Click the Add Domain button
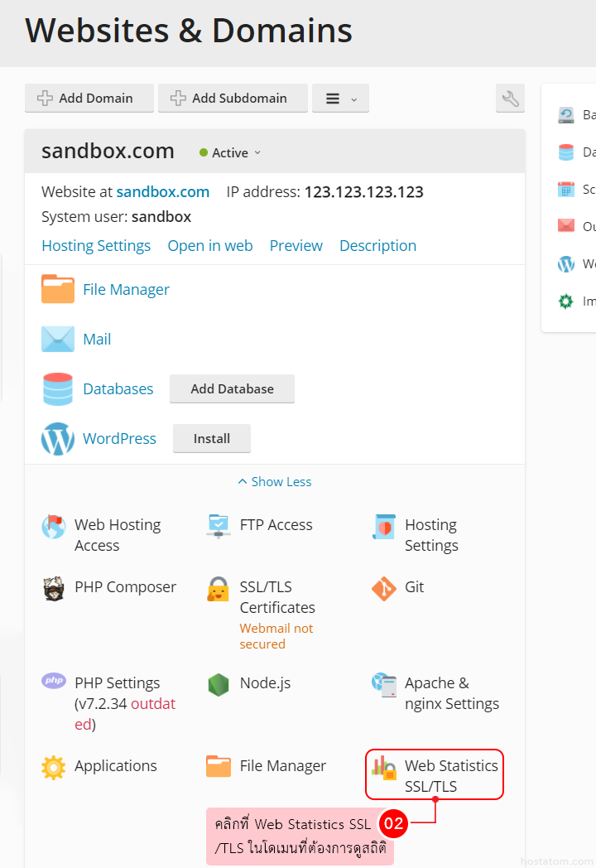 pos(89,99)
